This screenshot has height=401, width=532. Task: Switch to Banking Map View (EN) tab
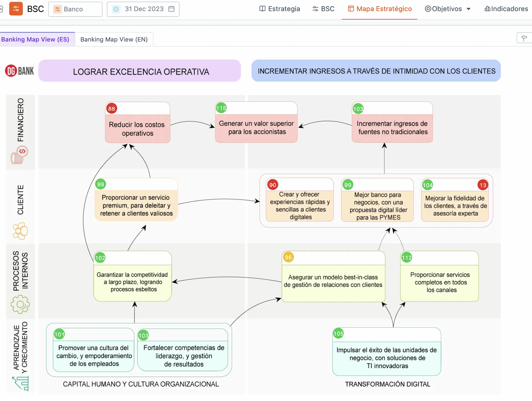pos(114,39)
